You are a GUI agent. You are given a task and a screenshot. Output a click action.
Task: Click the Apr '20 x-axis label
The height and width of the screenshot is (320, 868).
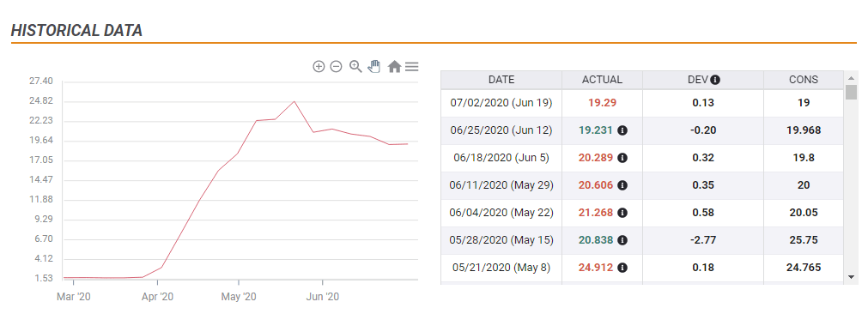158,298
